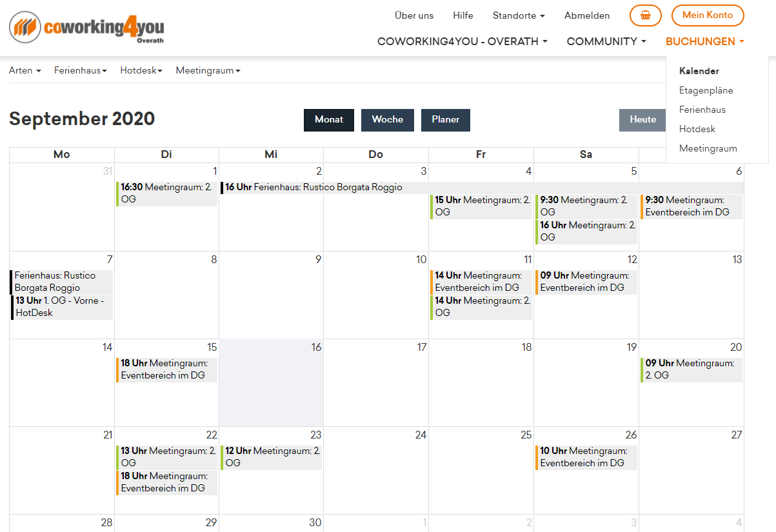Screen dimensions: 776x532
Task: Open the 13 Uhr HotDesk booking on the 7th
Action: click(61, 307)
